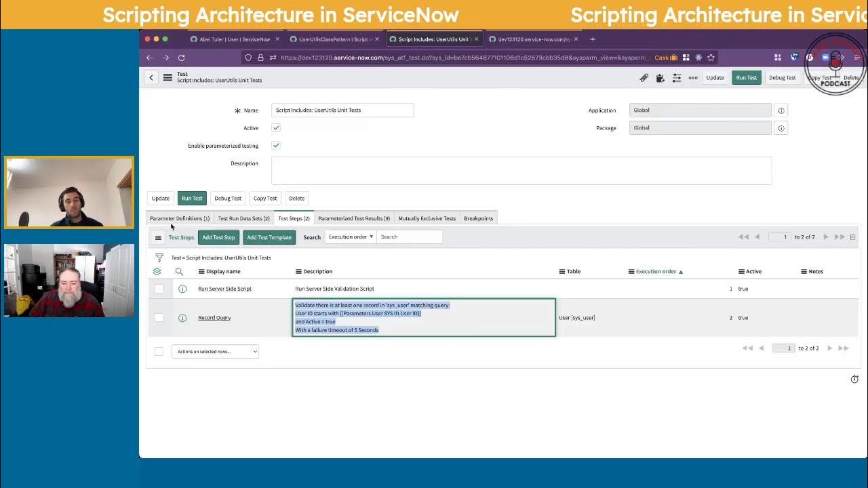Viewport: 868px width, 488px height.
Task: Open the Run Server Side Script link
Action: tap(224, 289)
